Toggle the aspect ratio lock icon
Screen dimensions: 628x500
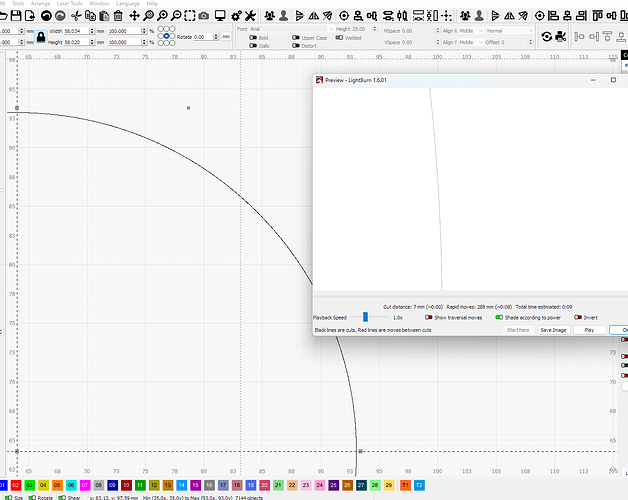point(41,37)
